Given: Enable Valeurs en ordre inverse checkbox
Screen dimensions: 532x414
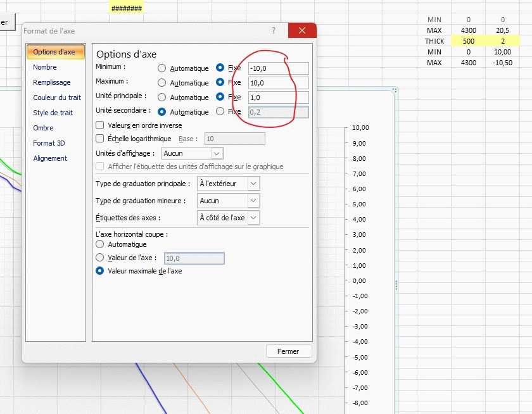Looking at the screenshot, I should [x=99, y=125].
